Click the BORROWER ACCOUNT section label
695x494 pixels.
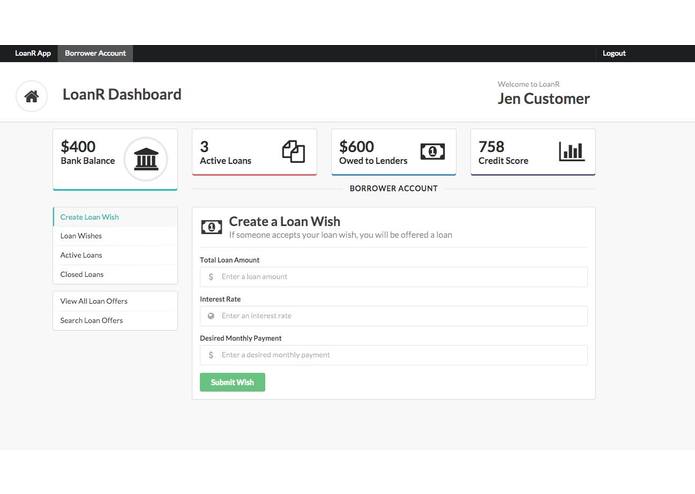click(394, 189)
